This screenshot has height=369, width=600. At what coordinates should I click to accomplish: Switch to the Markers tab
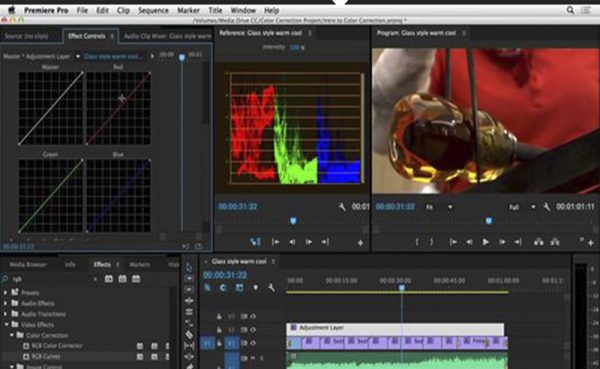pos(139,265)
